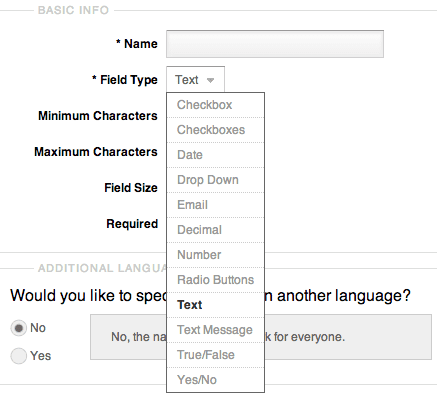Click the Field Type label

[125, 80]
